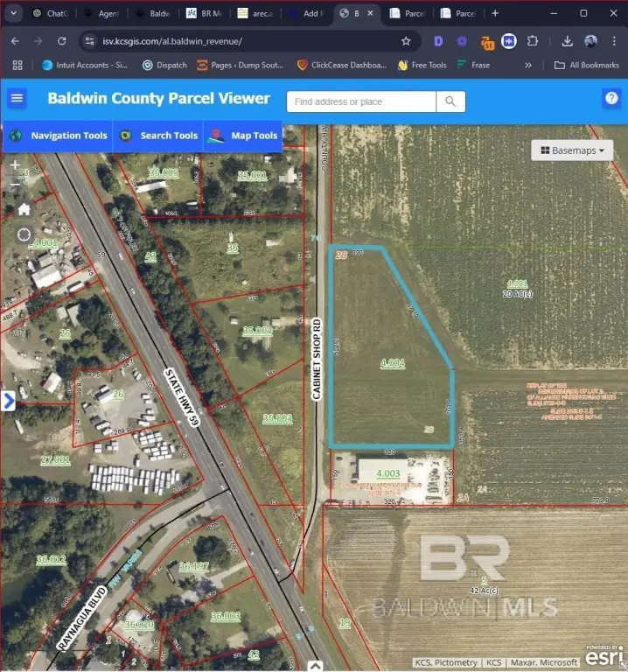
Task: Open the browser Extensions puzzle icon
Action: pyautogui.click(x=532, y=41)
